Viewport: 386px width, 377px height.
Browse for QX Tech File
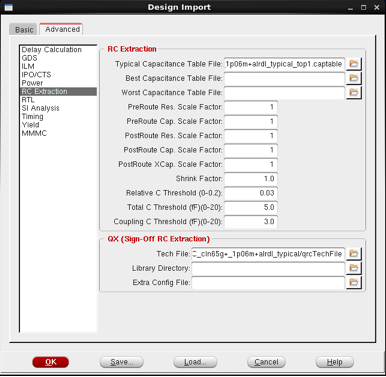coord(354,254)
